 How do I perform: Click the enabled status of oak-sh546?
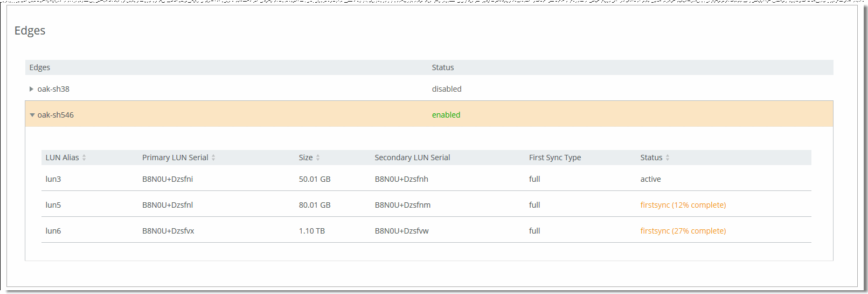pos(446,115)
